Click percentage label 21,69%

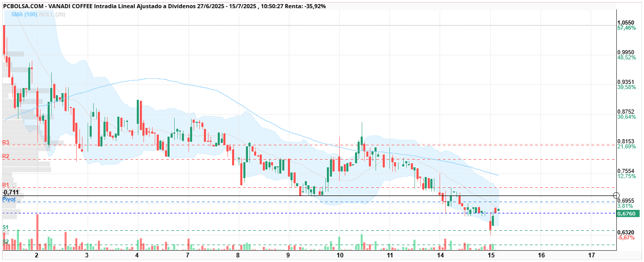click(x=627, y=147)
